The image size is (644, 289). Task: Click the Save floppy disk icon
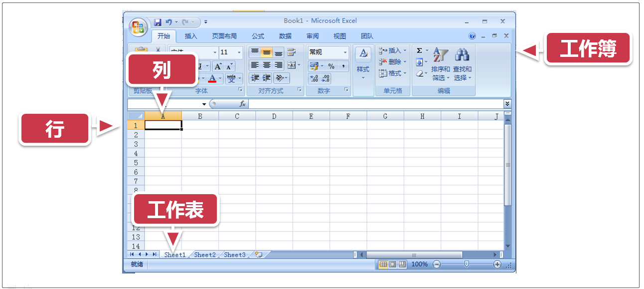pos(158,22)
